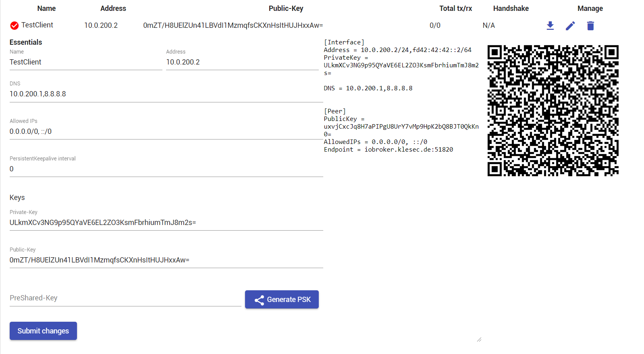Click the config line DNS = 10.0.200.1,8.8.8.8
644x354 pixels.
click(x=368, y=88)
